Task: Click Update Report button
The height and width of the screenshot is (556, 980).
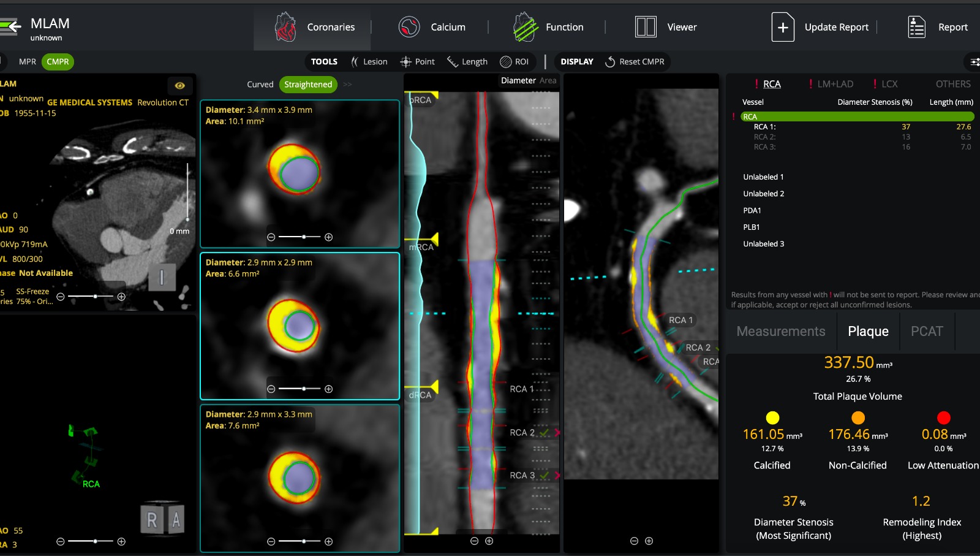Action: click(820, 27)
